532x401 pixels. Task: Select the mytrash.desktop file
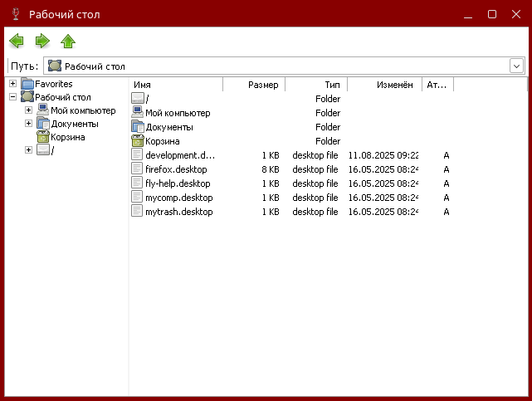click(178, 212)
